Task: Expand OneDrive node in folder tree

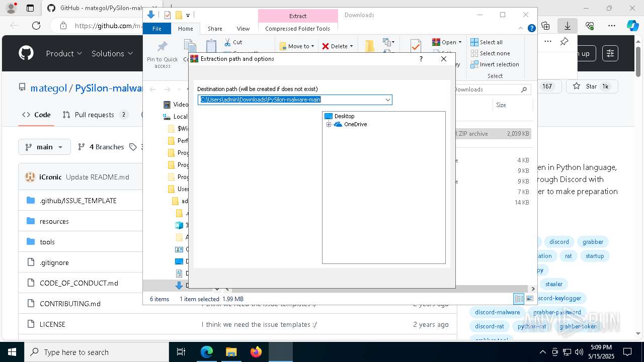Action: [329, 124]
